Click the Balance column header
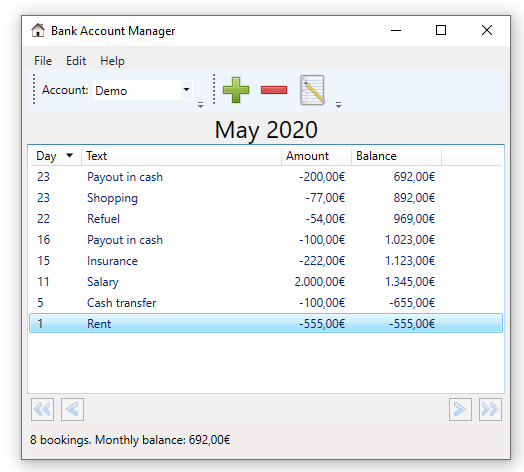The height and width of the screenshot is (472, 524). (396, 156)
